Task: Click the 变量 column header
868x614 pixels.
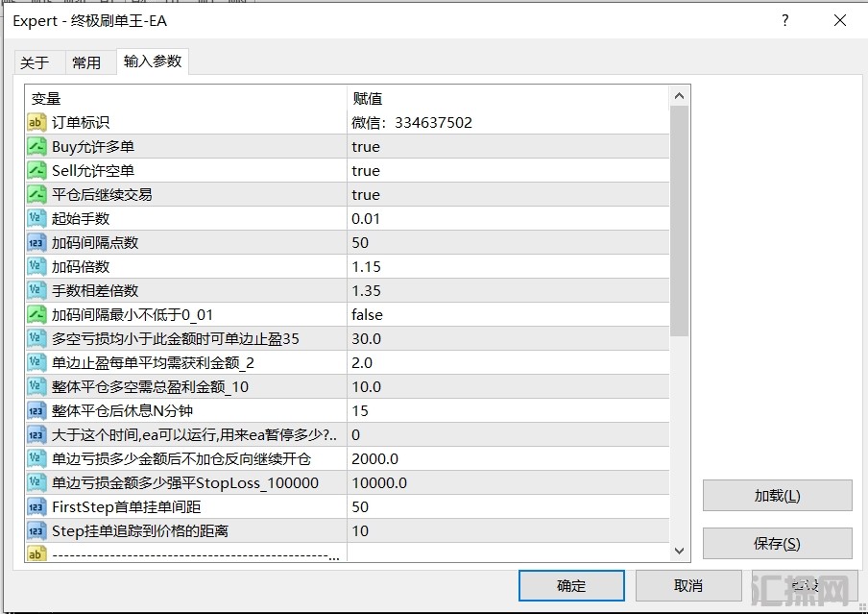Action: pyautogui.click(x=186, y=99)
